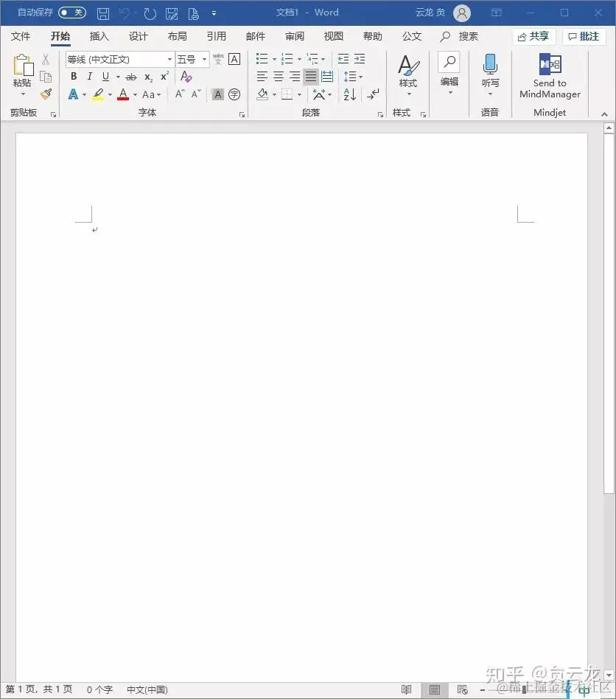
Task: Decrease paragraph indent
Action: point(343,59)
